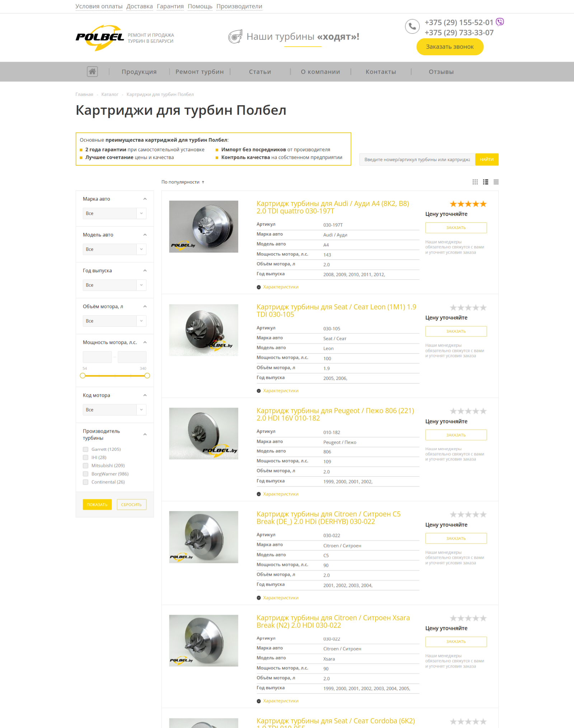Switch to compact table view icon

point(496,182)
